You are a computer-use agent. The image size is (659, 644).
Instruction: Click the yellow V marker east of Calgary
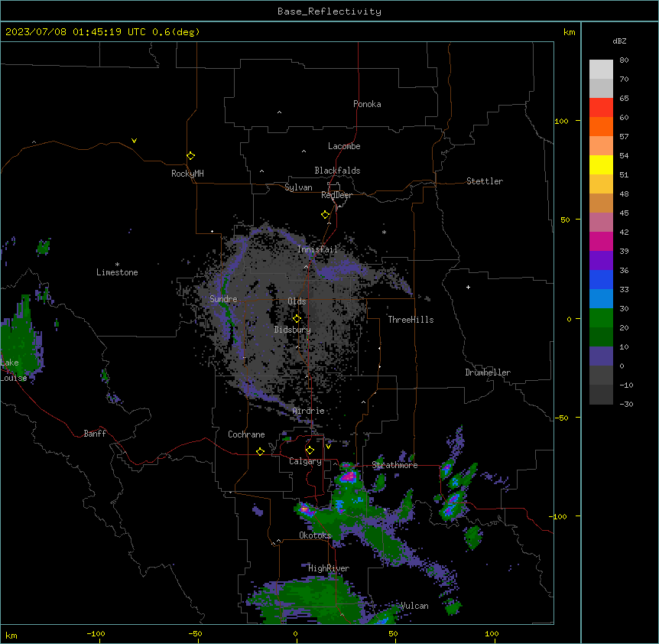tap(328, 447)
